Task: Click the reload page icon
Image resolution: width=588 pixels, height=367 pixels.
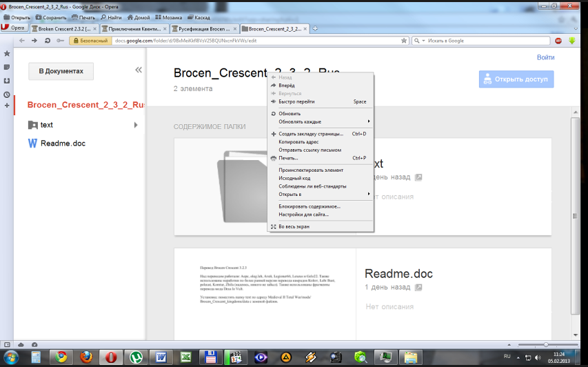Action: (x=48, y=41)
